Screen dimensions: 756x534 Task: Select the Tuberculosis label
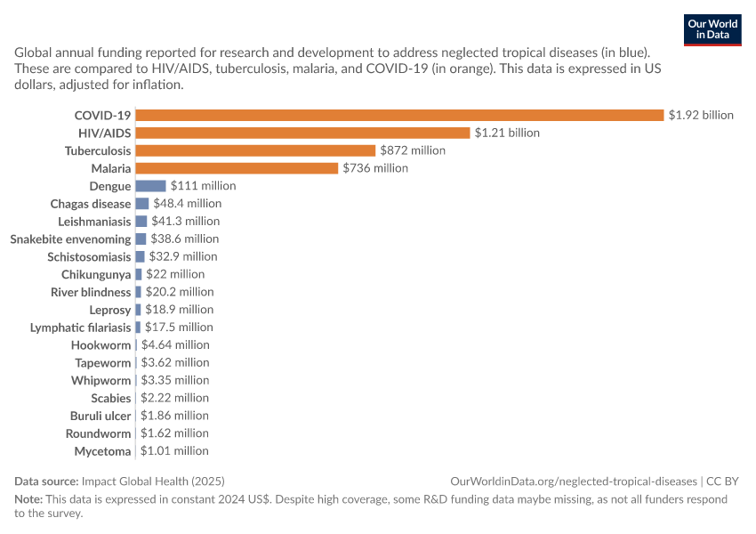tap(98, 150)
